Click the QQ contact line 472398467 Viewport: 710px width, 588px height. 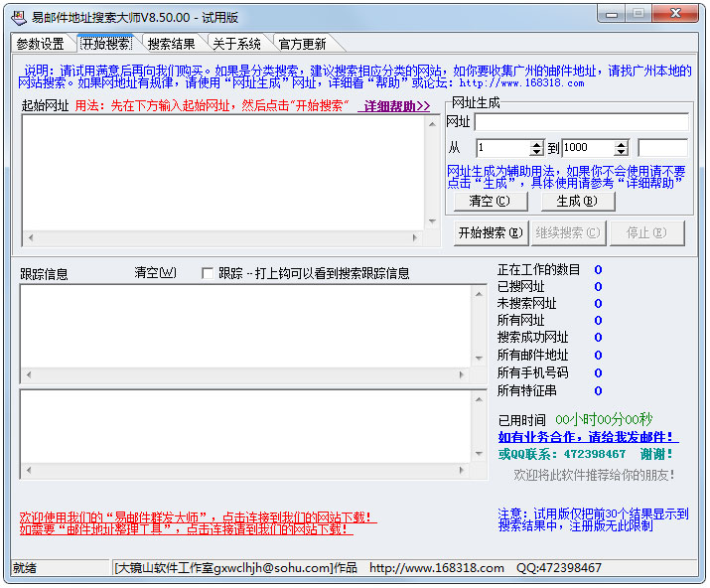tap(585, 454)
